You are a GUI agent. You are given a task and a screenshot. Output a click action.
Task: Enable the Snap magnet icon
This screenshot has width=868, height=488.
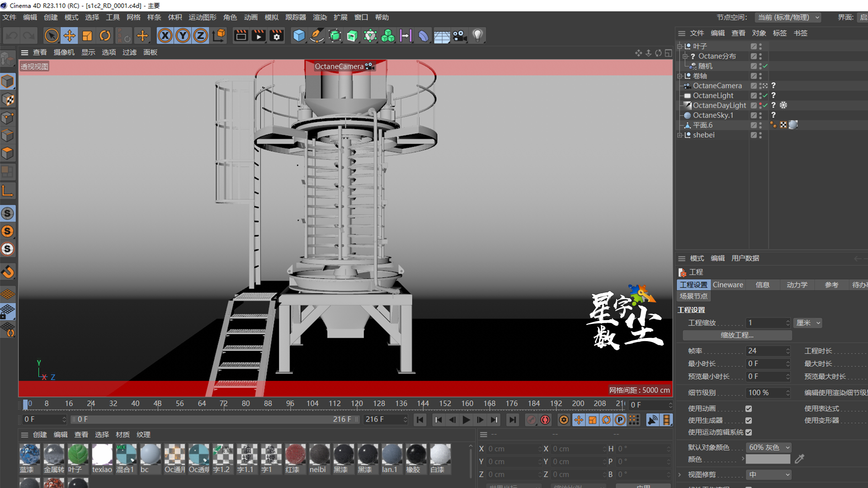pos(8,272)
